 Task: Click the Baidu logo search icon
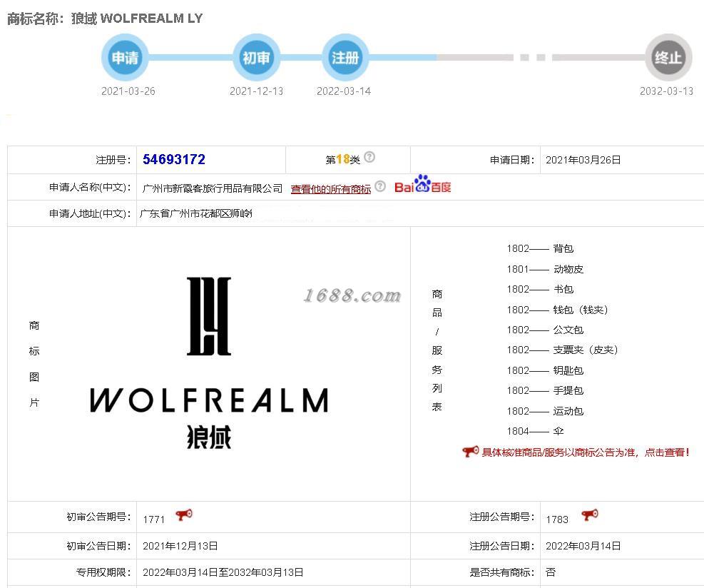pos(422,185)
